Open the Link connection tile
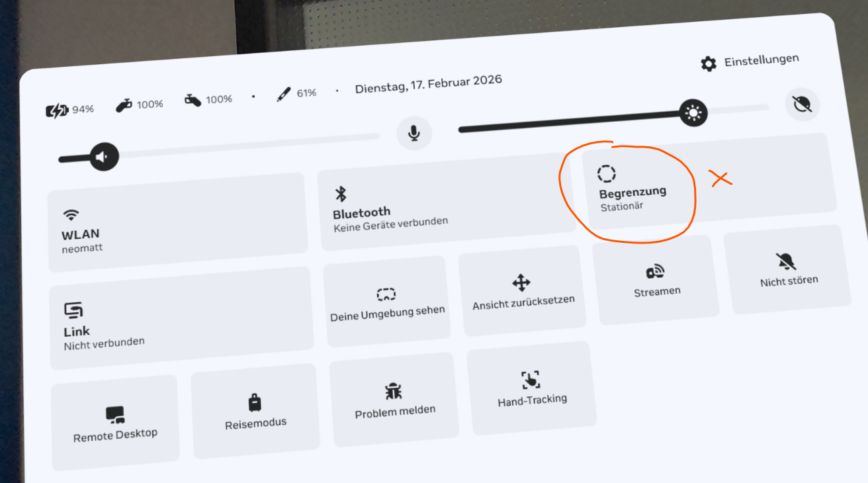 [x=181, y=319]
